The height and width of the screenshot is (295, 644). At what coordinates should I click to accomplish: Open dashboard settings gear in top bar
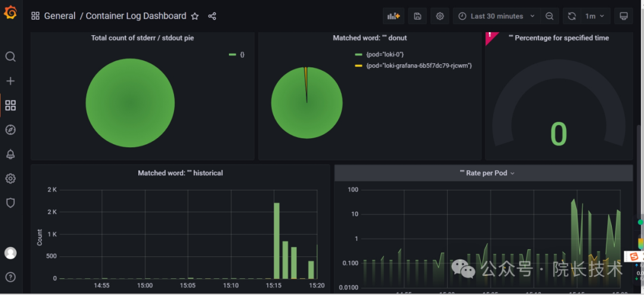click(x=440, y=16)
